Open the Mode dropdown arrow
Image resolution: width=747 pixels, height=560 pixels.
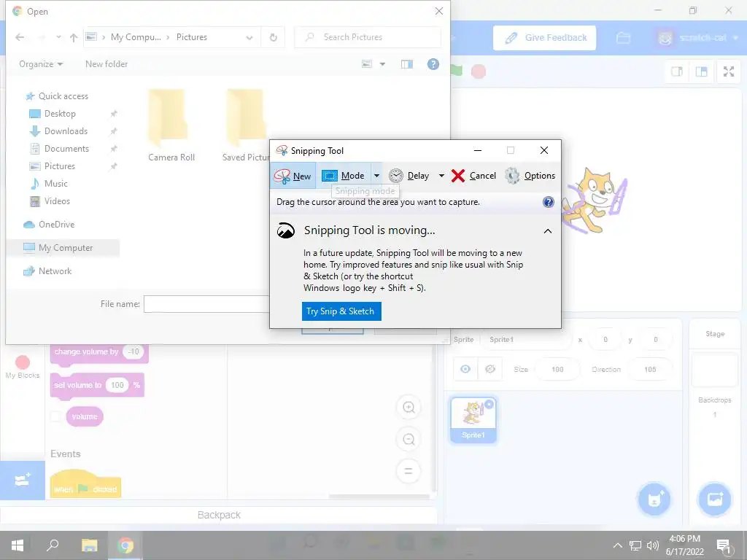(x=376, y=176)
